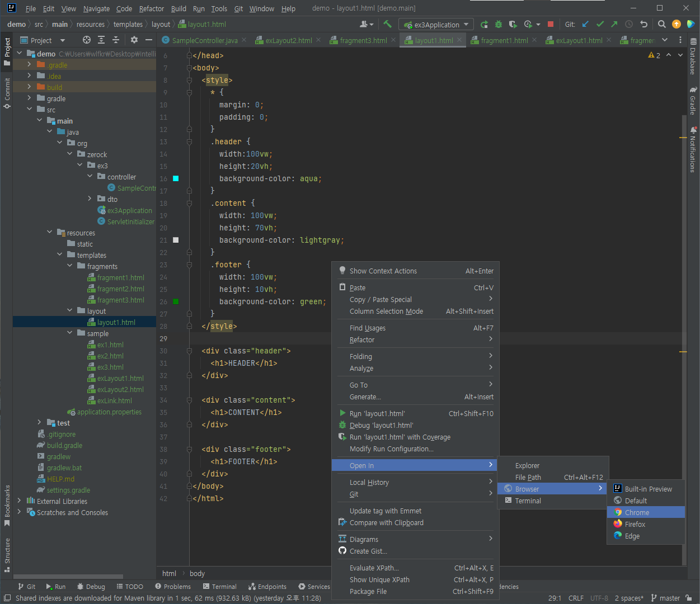Screen dimensions: 700x604
Task: Start debugging with the bug icon
Action: coord(499,24)
